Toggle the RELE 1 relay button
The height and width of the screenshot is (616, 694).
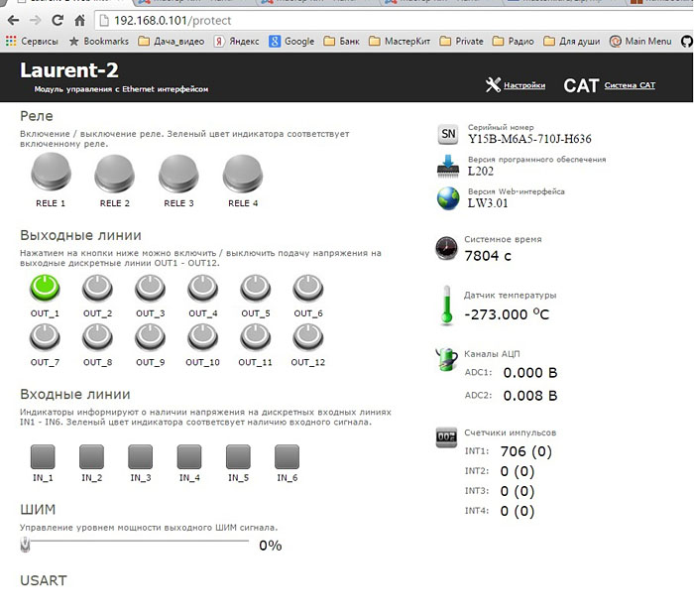[x=50, y=175]
